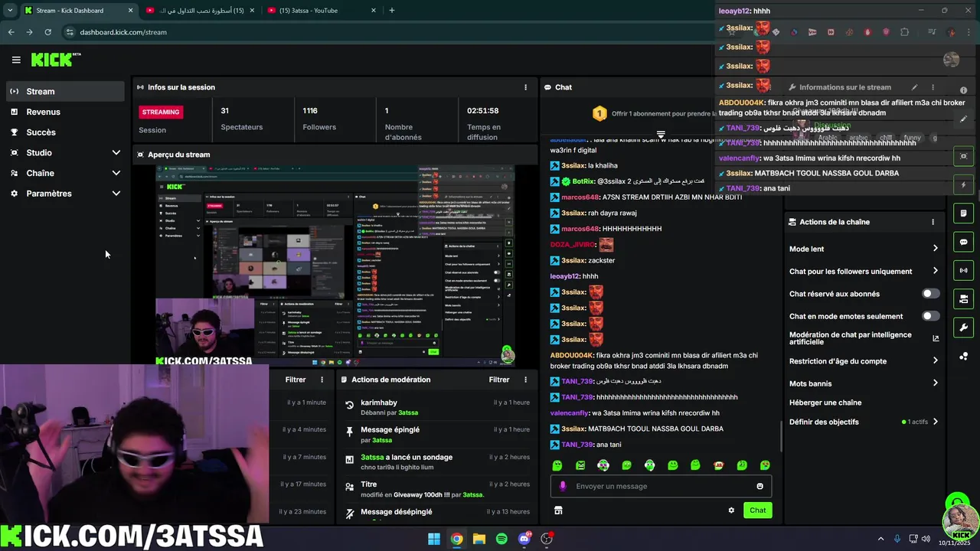Toggle Chat réservé aux abonnés
Viewport: 980px width, 551px height.
tap(930, 294)
